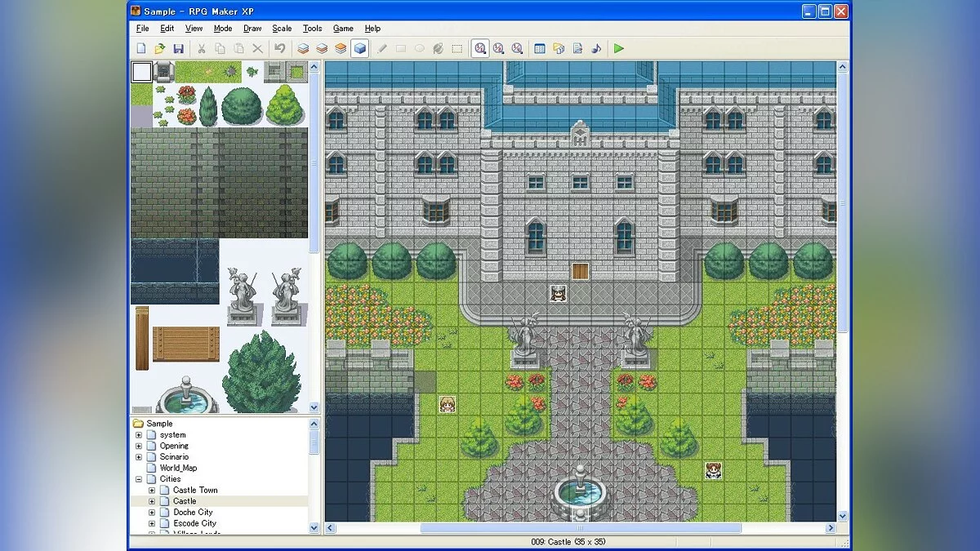Open a project with the folder icon

coord(160,49)
